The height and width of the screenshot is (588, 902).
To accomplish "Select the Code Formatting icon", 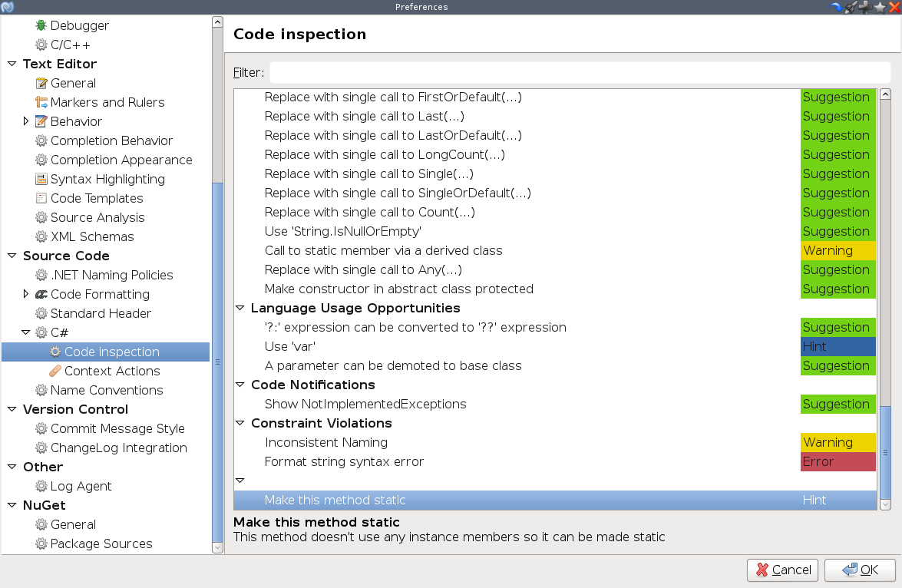I will tap(41, 294).
